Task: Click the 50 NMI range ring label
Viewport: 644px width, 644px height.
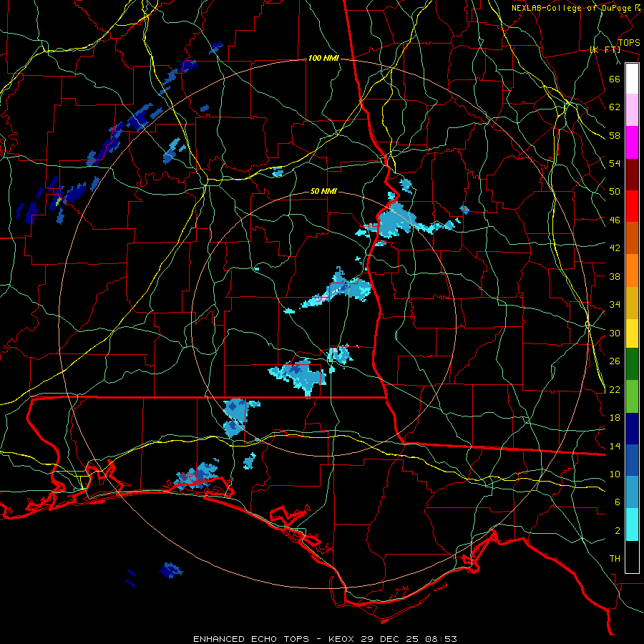Action: [323, 191]
